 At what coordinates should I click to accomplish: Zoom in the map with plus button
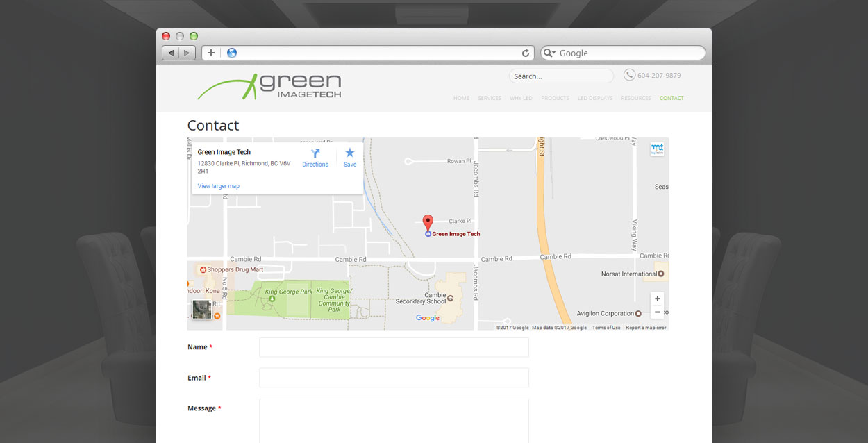coord(657,299)
